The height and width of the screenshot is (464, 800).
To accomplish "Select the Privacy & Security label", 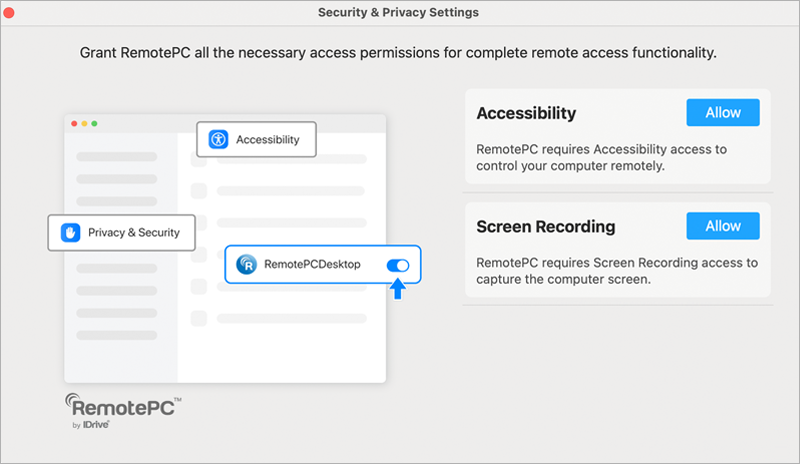I will (134, 232).
